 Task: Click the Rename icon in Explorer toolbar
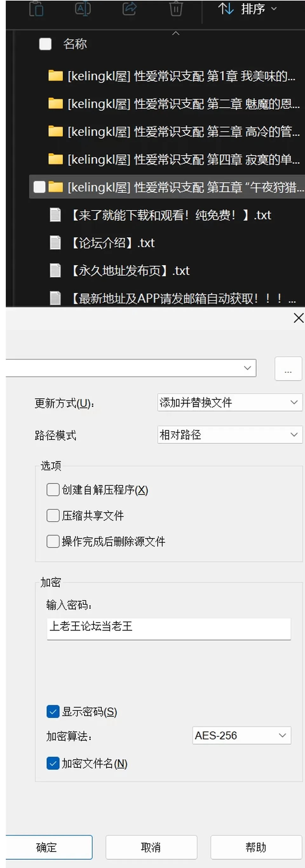click(x=83, y=9)
